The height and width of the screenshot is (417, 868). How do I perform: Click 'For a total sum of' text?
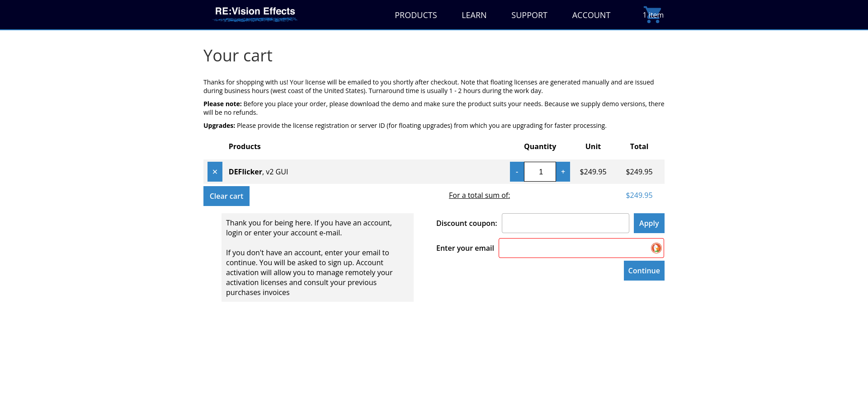click(x=479, y=195)
